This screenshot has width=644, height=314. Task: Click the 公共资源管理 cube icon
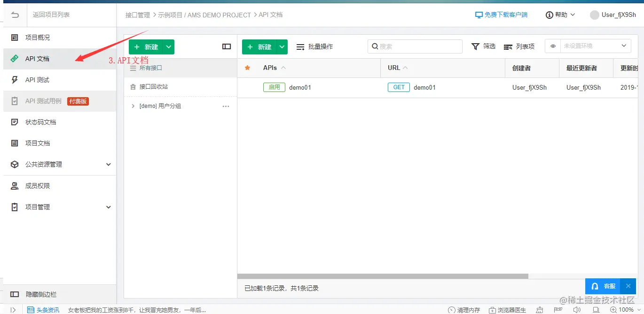click(x=15, y=165)
